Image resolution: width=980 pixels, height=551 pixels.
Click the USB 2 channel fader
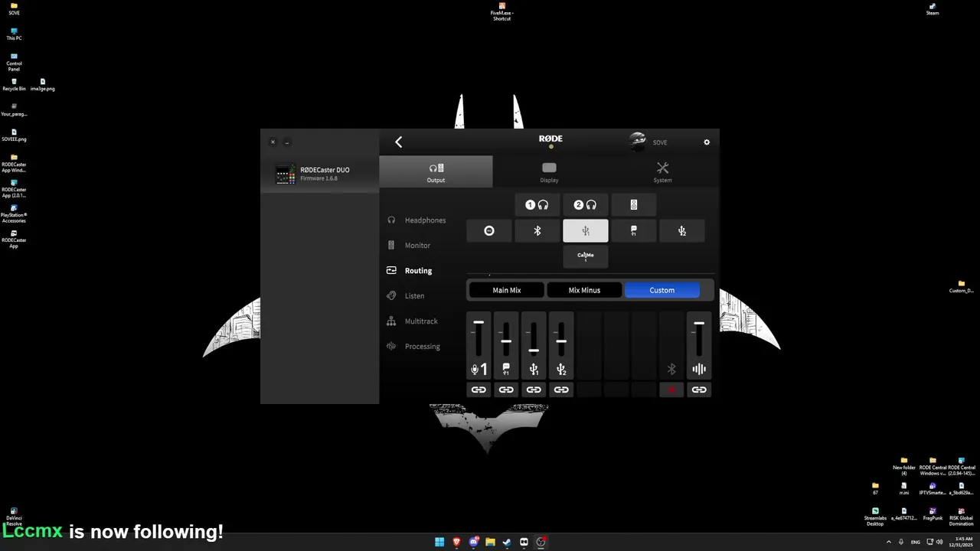tap(561, 339)
